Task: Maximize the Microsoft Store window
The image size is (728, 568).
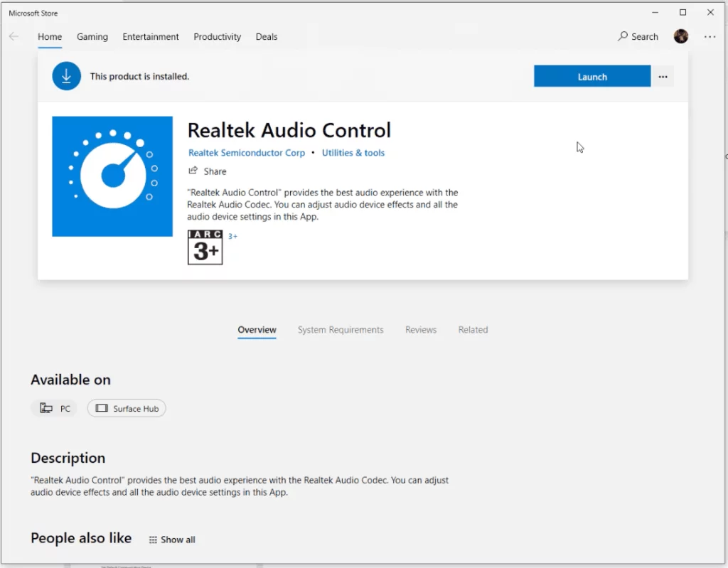Action: pos(682,13)
